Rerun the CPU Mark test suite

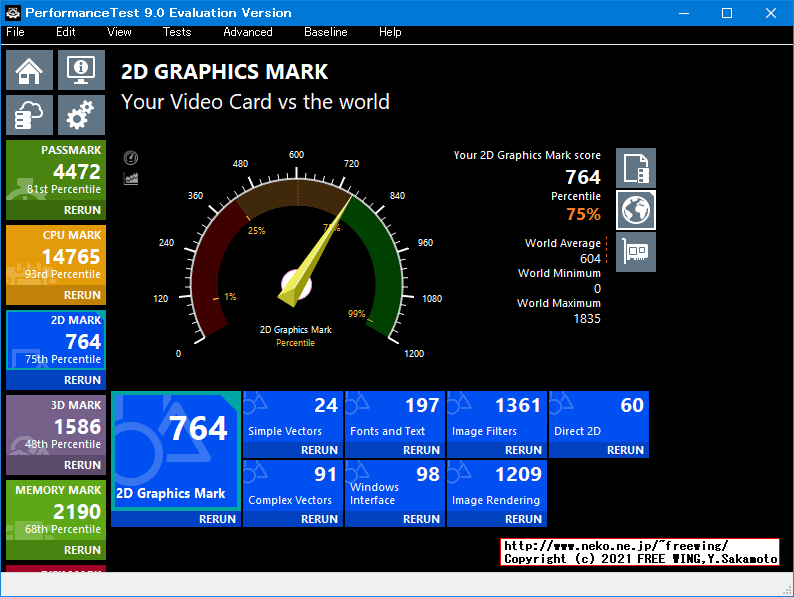tap(82, 295)
